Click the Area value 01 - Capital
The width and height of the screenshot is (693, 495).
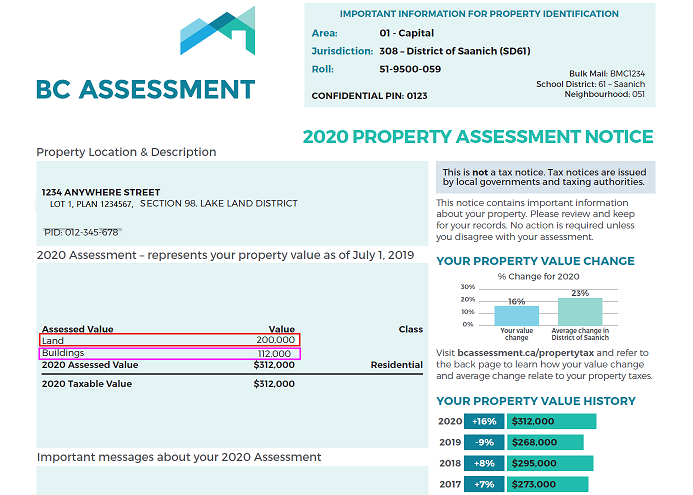406,33
